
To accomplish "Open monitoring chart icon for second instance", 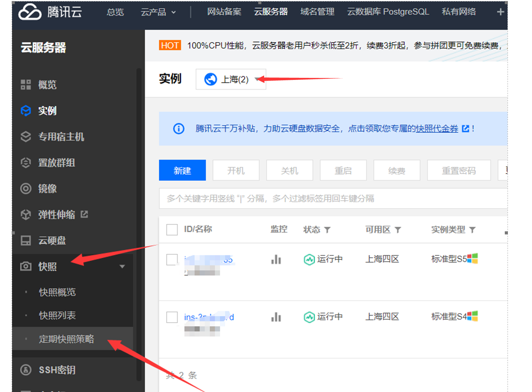I will [x=276, y=317].
